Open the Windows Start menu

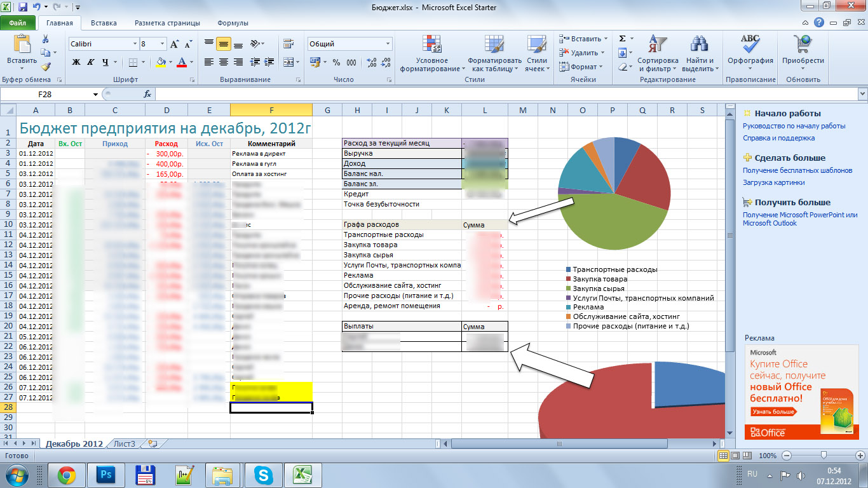(17, 475)
